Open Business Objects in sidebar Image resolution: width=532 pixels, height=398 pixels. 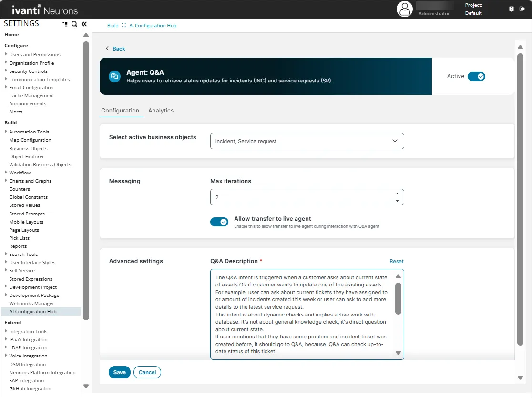click(28, 149)
